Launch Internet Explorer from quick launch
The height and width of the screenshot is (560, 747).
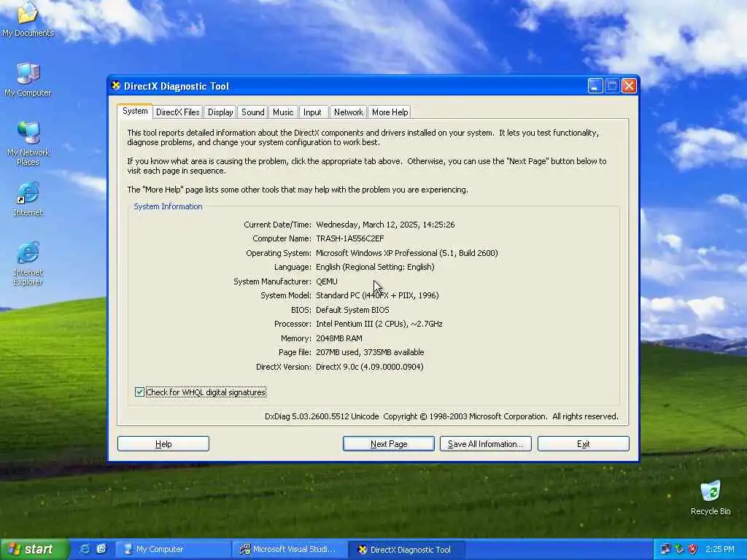point(85,549)
